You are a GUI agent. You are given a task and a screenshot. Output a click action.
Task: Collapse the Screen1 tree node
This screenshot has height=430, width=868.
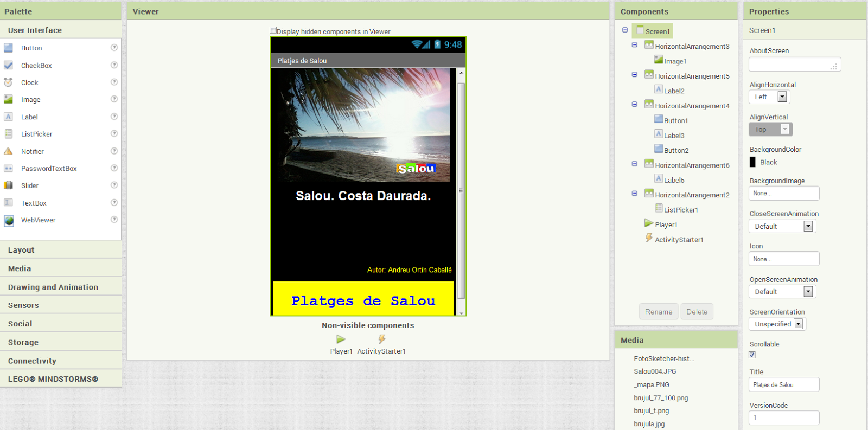(625, 30)
